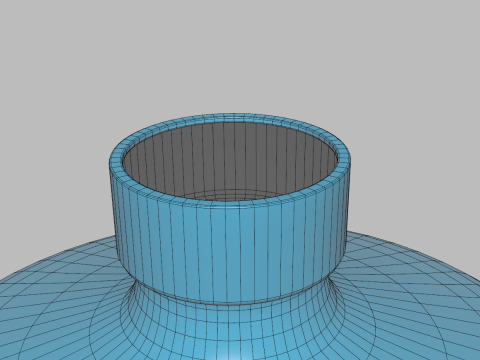The image size is (480, 360).
Task: Click the curved flare below the neck
Action: pyautogui.click(x=233, y=323)
